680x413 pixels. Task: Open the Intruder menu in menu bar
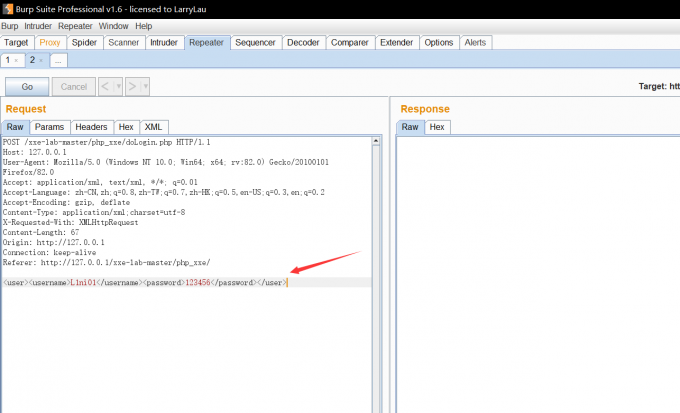pos(38,26)
